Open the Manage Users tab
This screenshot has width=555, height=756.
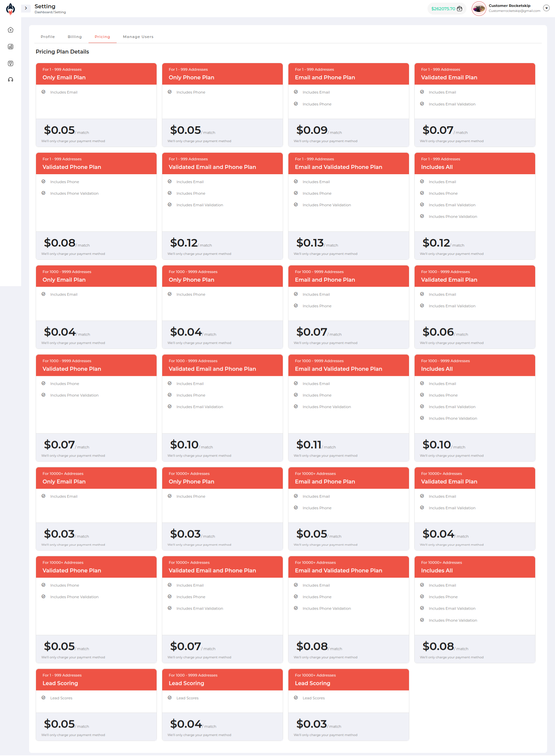click(x=138, y=37)
